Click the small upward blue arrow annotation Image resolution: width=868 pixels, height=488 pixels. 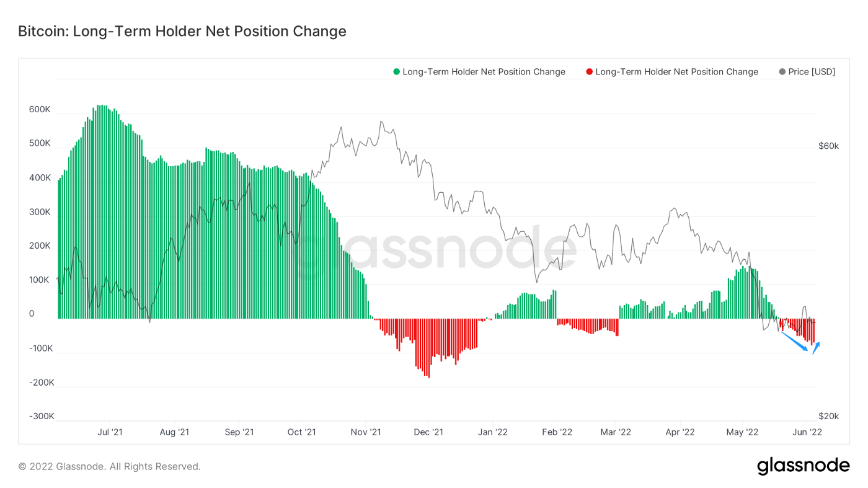point(817,348)
